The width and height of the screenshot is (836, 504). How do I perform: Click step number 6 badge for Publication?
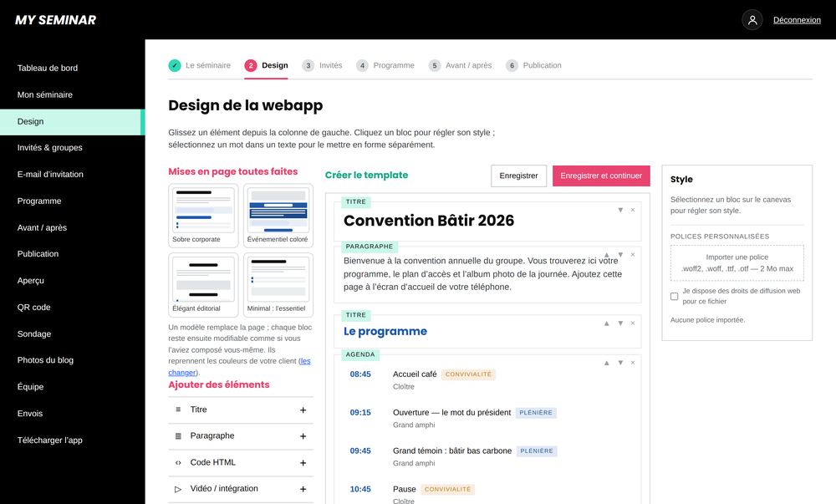[512, 65]
